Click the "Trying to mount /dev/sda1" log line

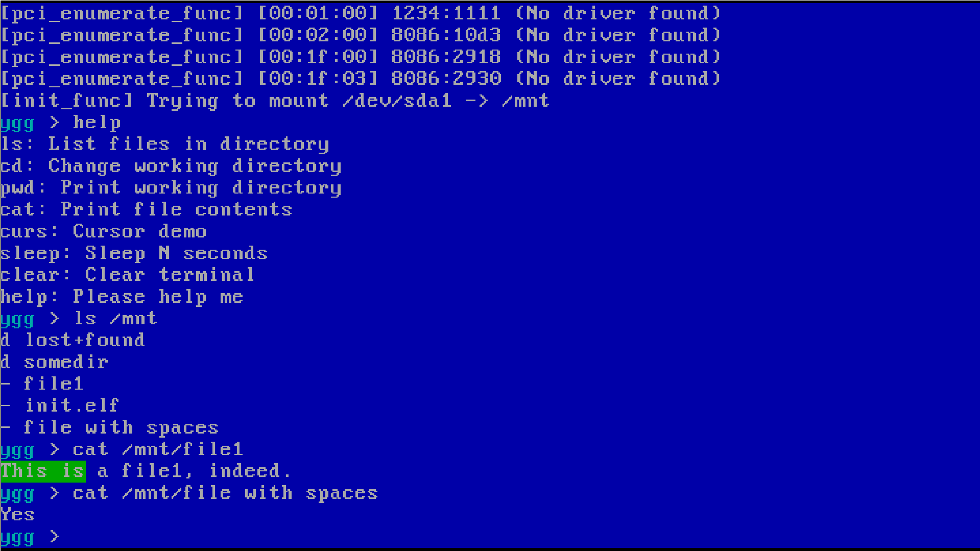click(x=275, y=101)
